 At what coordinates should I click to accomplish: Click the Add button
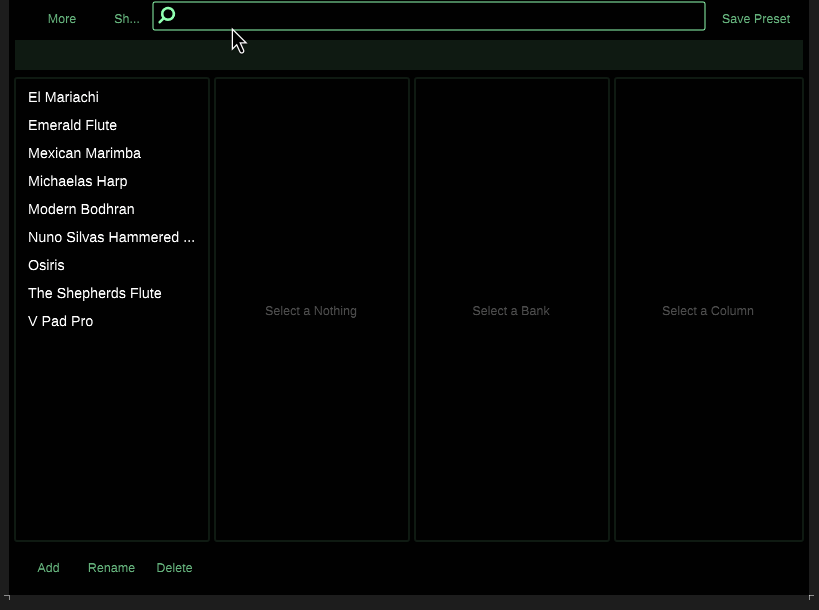[x=48, y=568]
